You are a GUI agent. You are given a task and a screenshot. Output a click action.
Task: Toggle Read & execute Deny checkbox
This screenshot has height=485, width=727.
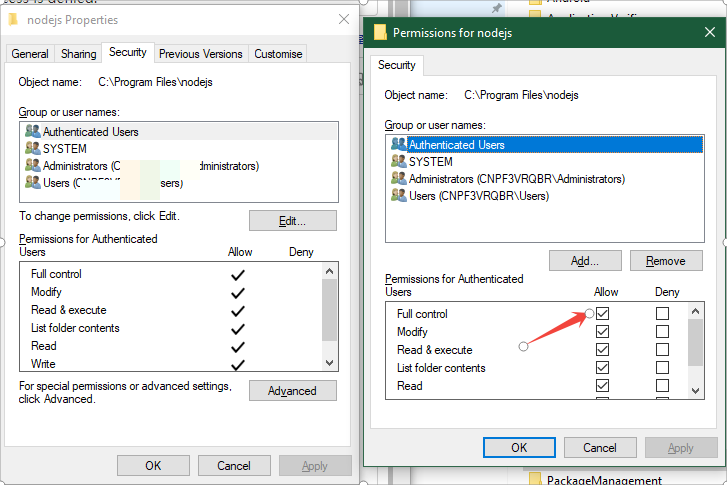pos(662,350)
